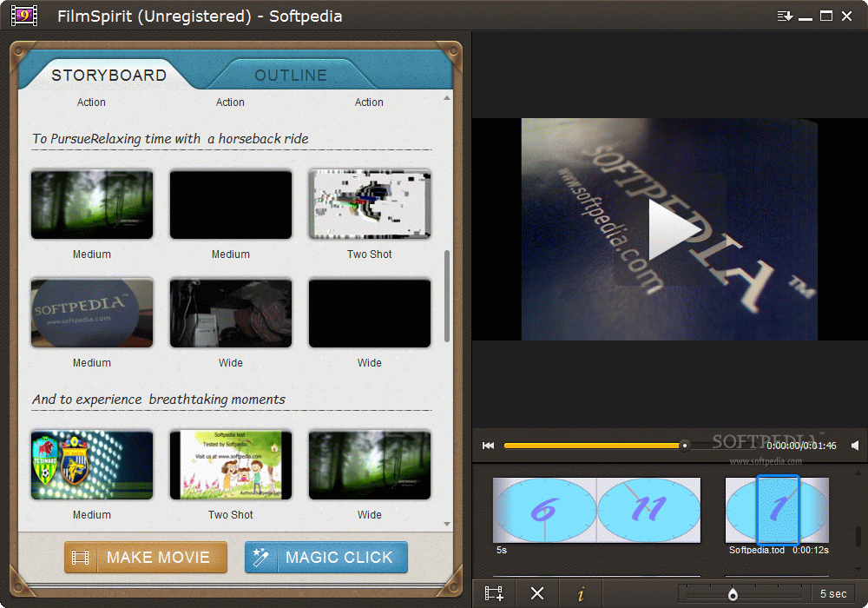868x608 pixels.
Task: Click the clip duration zoom slider handle
Action: pyautogui.click(x=733, y=595)
